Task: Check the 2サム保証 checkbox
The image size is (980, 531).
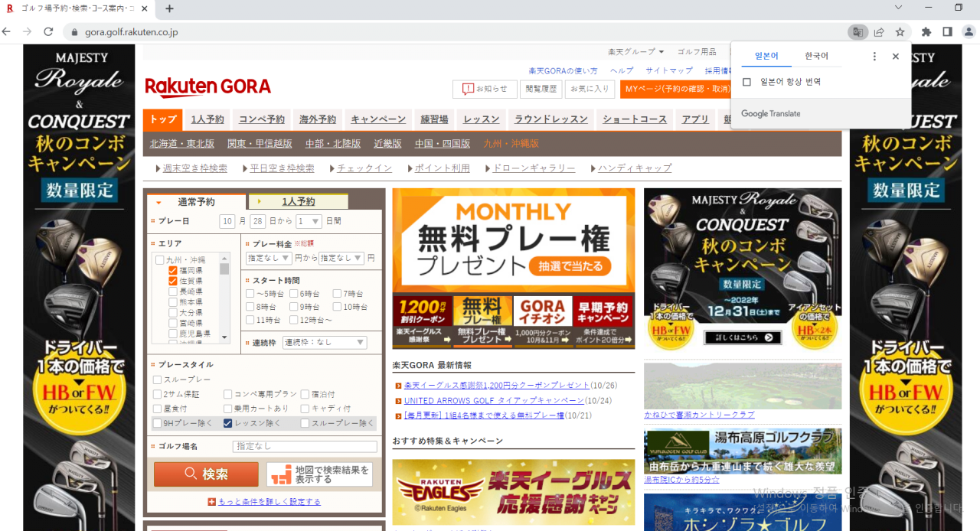Action: (158, 394)
